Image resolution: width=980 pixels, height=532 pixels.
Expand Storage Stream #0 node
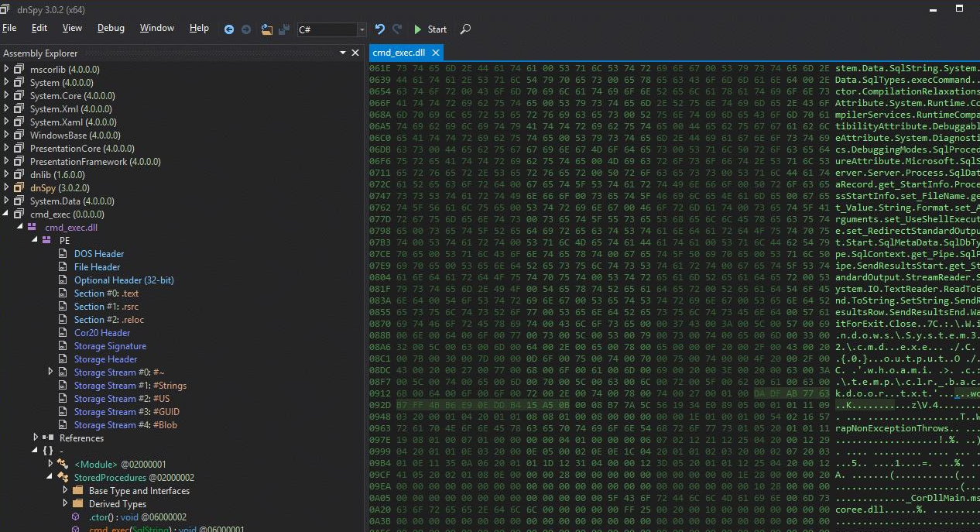(51, 372)
